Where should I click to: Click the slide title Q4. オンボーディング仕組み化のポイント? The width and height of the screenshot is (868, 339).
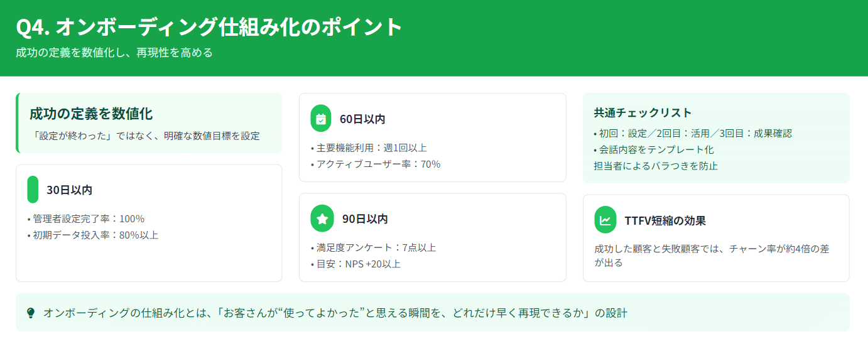click(x=209, y=28)
